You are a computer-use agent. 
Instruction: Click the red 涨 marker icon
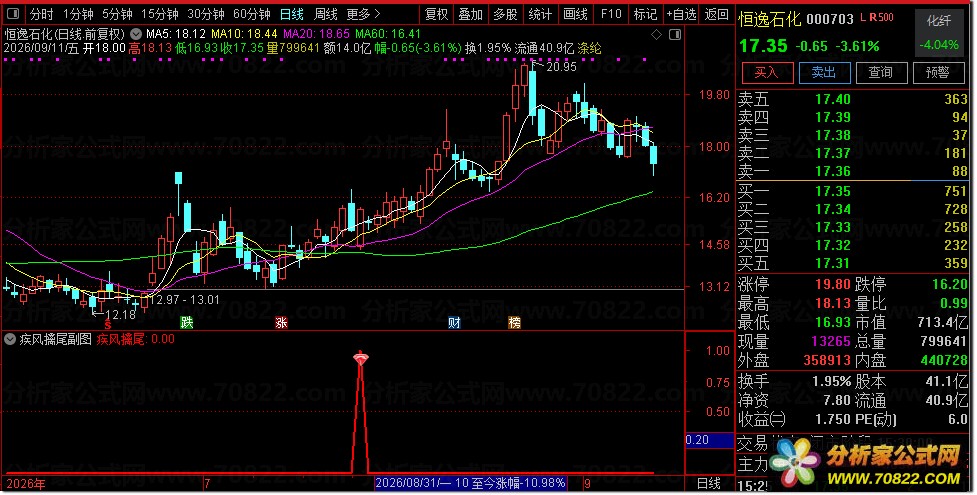point(281,322)
